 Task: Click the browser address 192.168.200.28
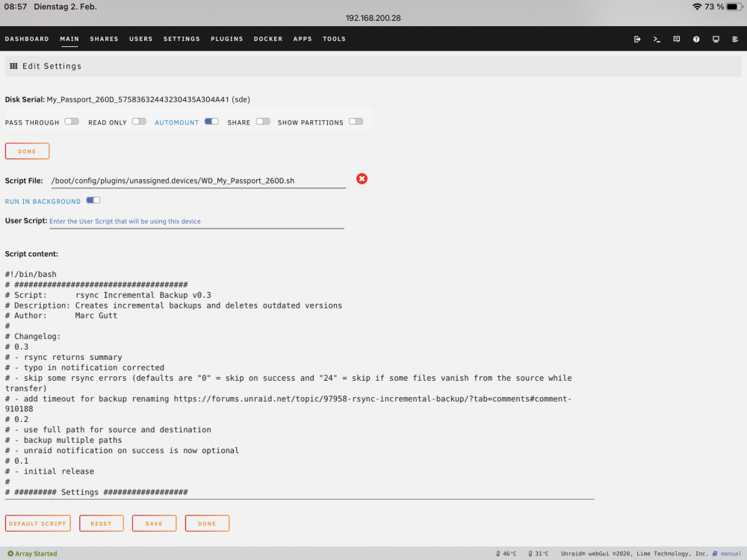coord(373,18)
